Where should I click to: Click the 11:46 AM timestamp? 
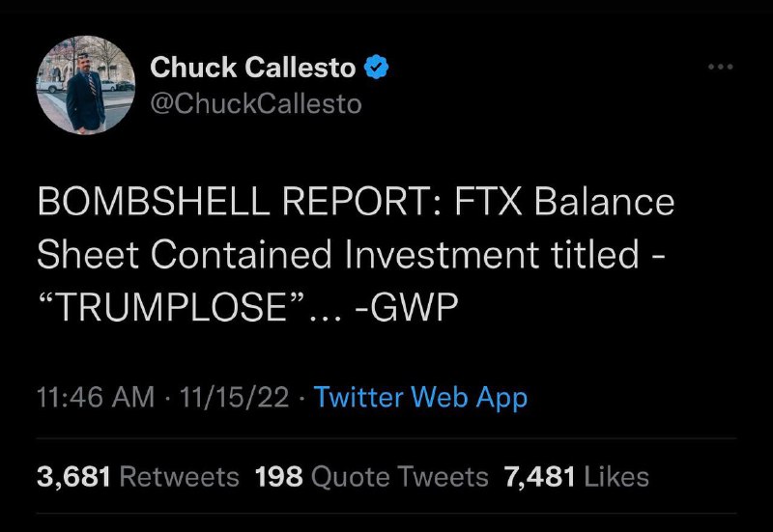(x=96, y=397)
